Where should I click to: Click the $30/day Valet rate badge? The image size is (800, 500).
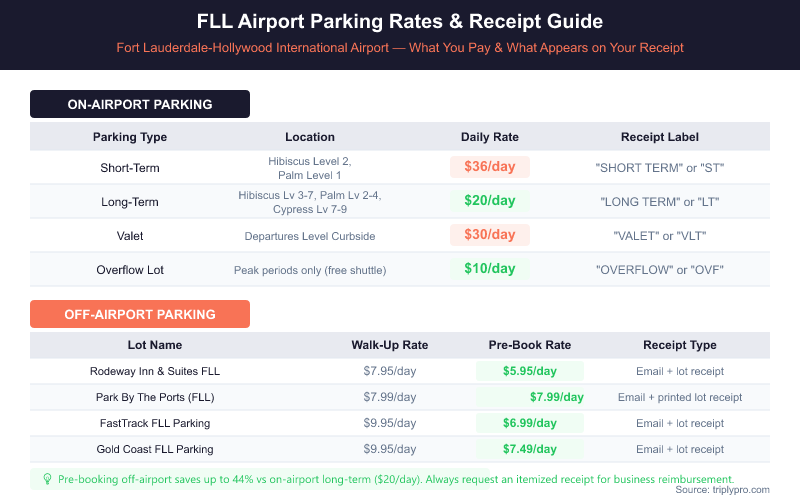[489, 235]
